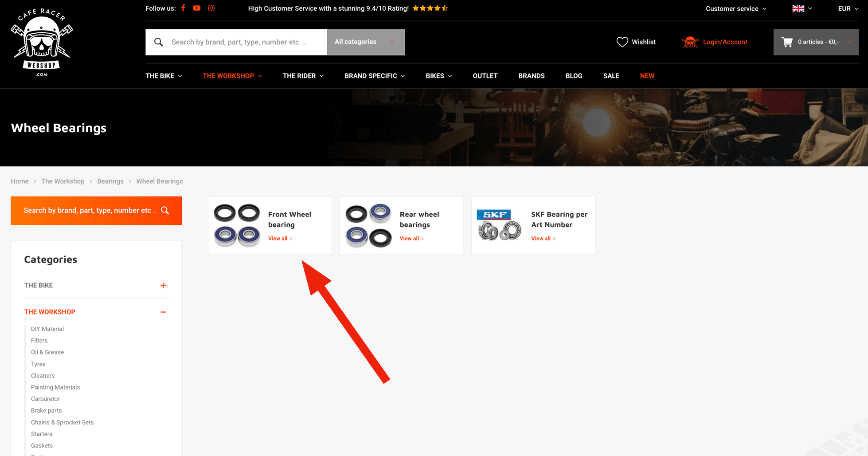
Task: Navigate to Bearings in the breadcrumb
Action: point(110,181)
